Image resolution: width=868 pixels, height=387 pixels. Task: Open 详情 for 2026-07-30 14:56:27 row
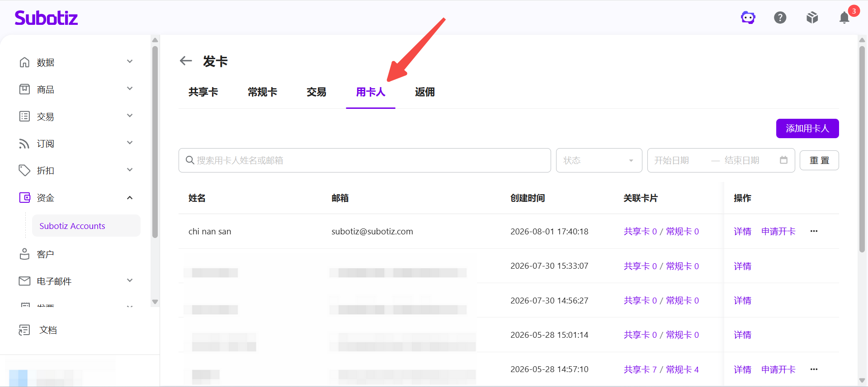[x=742, y=301]
